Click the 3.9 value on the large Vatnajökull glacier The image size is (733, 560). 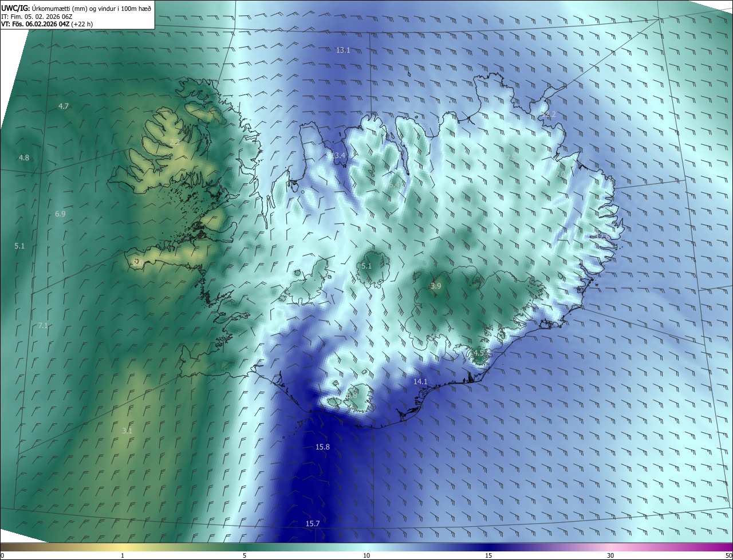436,286
